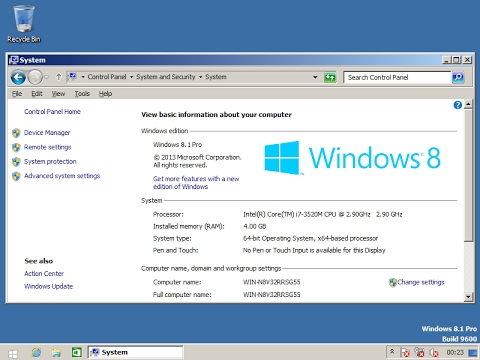Click the scrollbar up arrow
This screenshot has height=360, width=480.
coord(468,104)
